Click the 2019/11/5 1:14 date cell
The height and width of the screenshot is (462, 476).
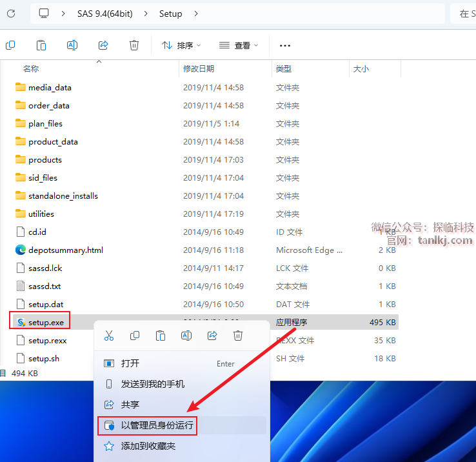click(212, 124)
